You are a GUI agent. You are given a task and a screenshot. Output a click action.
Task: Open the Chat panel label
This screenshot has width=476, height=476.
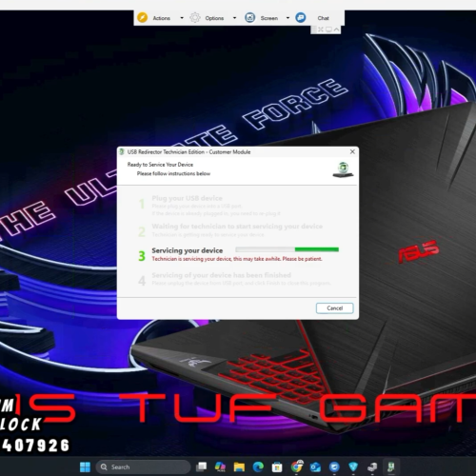coord(323,18)
